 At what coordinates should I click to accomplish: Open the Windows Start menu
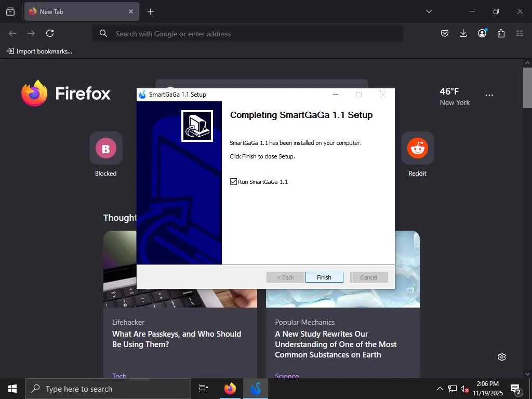[x=12, y=389]
